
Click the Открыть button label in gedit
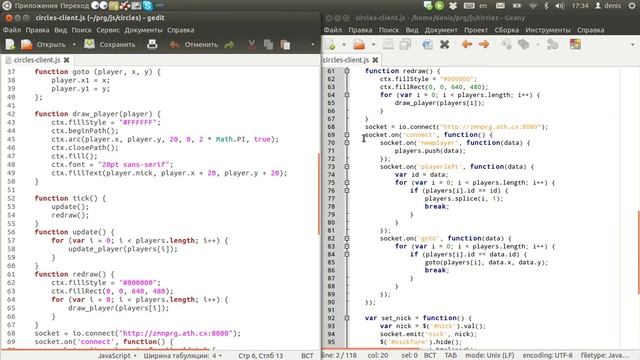51,44
